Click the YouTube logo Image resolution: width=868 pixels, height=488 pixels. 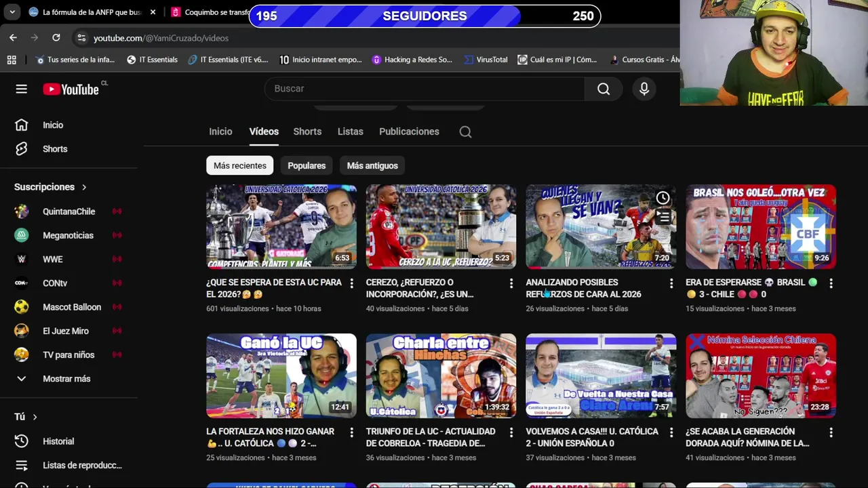point(71,89)
